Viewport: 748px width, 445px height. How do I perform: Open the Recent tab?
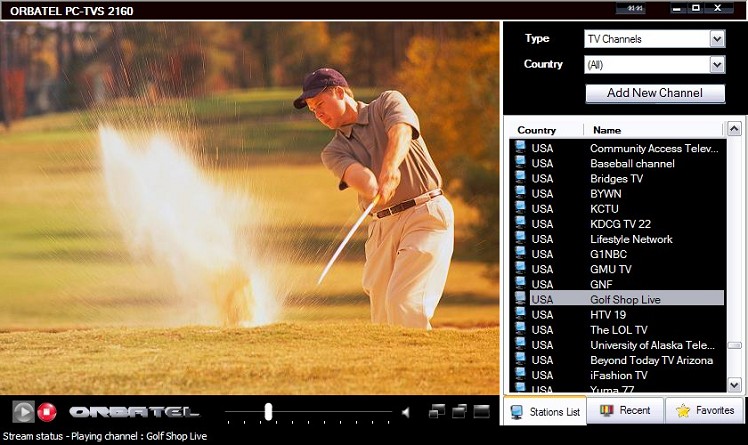click(625, 410)
